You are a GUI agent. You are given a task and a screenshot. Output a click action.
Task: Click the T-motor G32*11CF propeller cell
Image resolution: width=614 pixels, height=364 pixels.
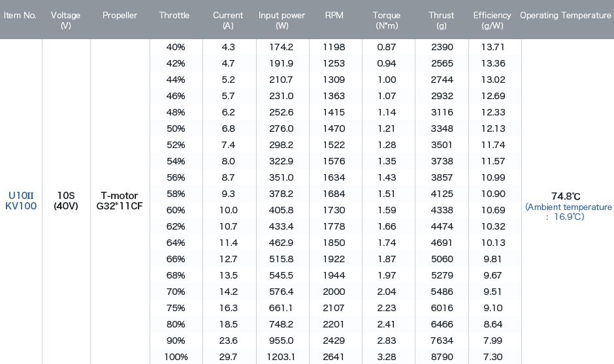pos(120,200)
